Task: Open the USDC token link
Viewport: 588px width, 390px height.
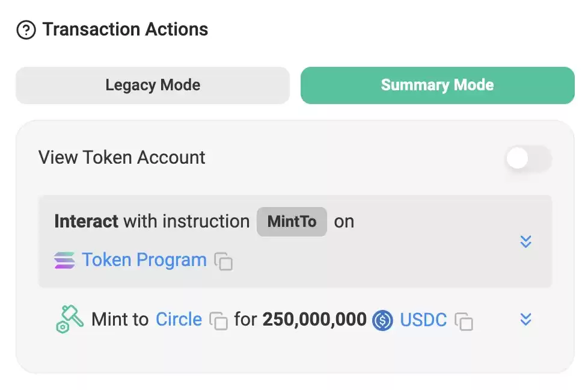Action: click(x=423, y=320)
